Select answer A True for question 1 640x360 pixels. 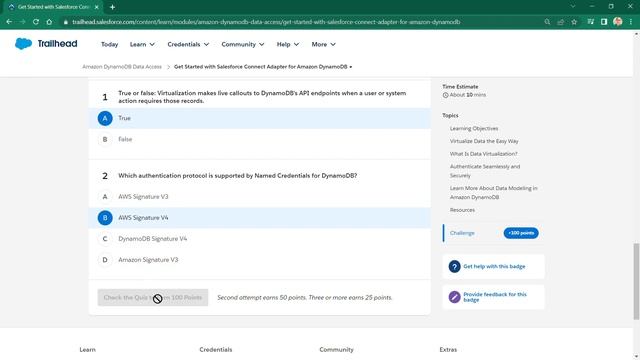(x=260, y=118)
